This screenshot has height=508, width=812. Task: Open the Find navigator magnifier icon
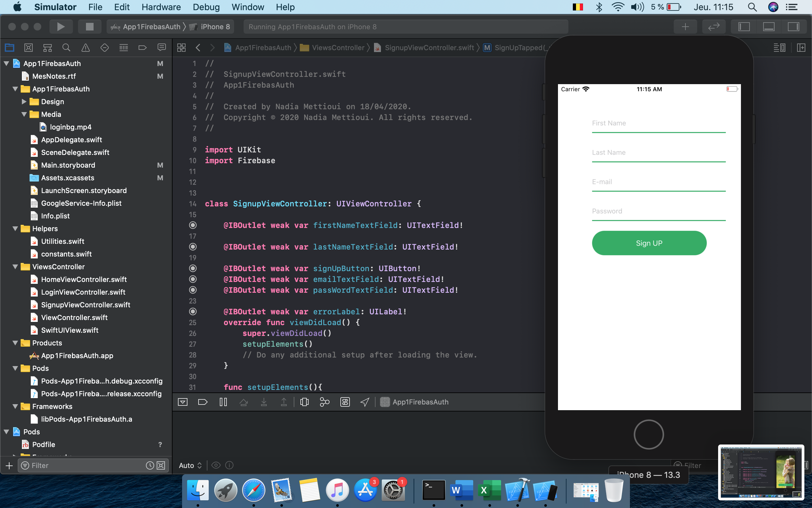[66, 48]
